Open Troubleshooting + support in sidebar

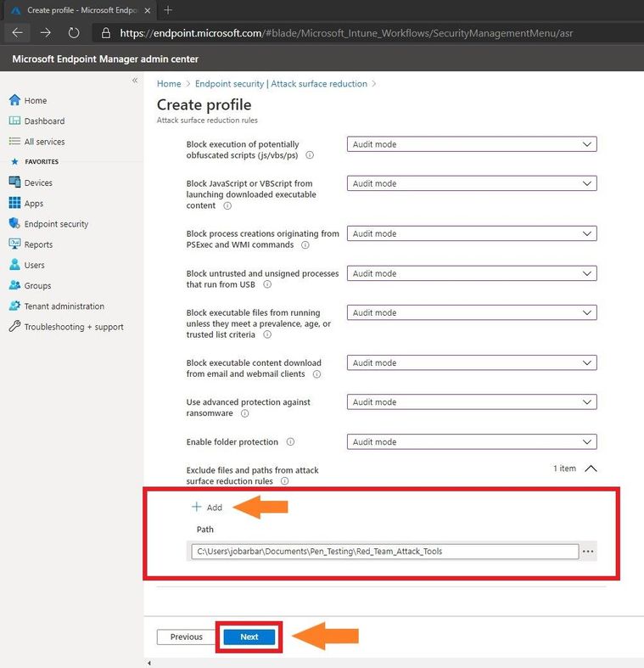[x=74, y=327]
